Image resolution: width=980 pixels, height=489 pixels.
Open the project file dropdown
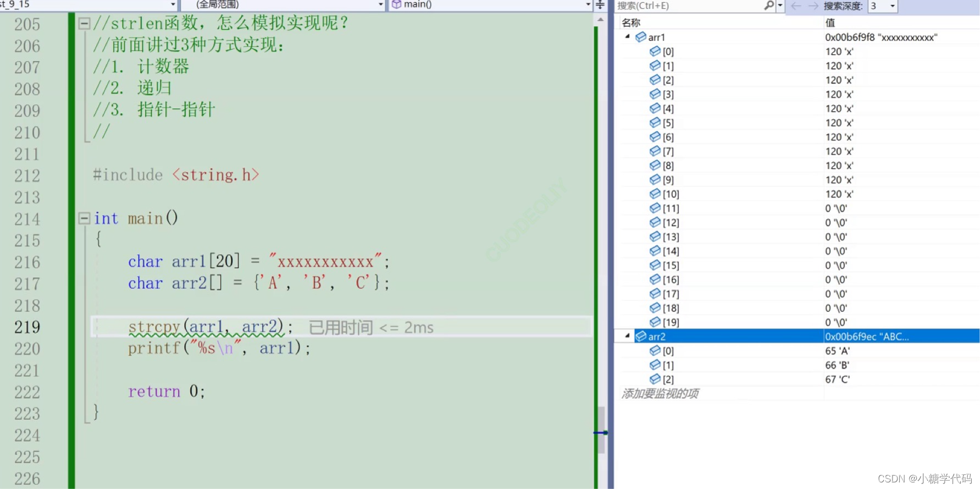point(173,4)
